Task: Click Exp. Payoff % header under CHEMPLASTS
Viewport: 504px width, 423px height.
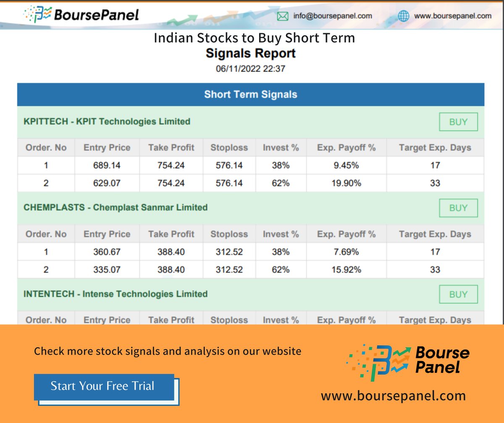Action: tap(346, 234)
